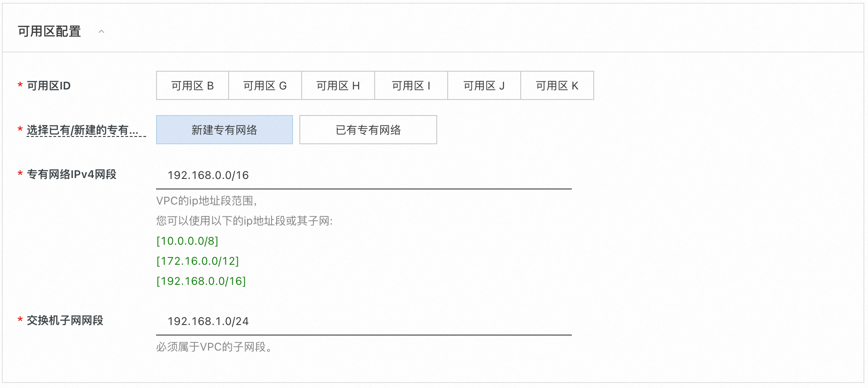
Task: Click the VPC subnet hint text 必须属于VPC的子网段
Action: [214, 346]
